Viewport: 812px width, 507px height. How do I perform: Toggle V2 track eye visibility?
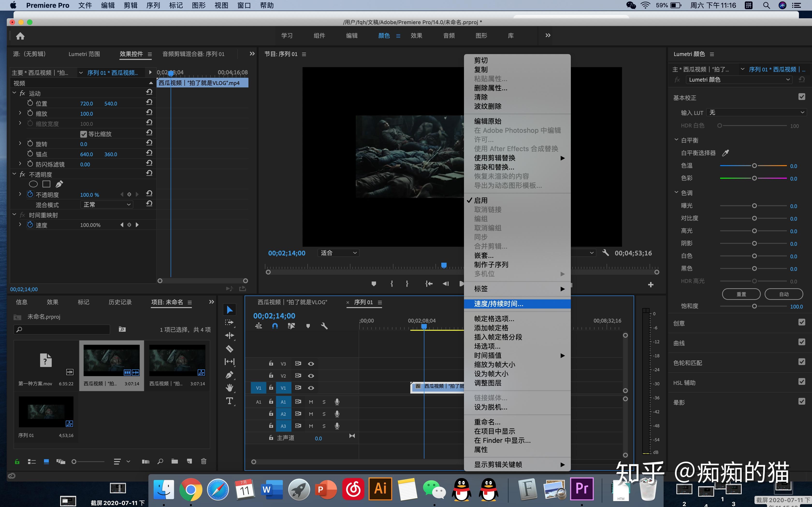click(311, 376)
